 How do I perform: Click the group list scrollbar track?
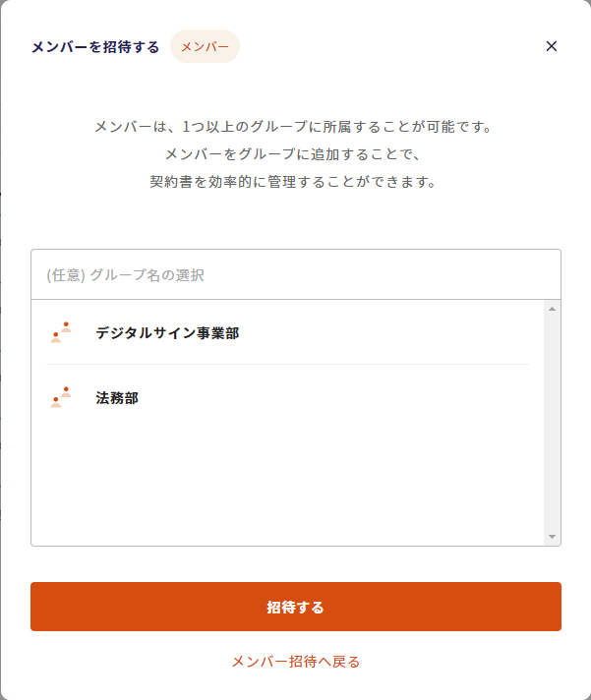[553, 423]
